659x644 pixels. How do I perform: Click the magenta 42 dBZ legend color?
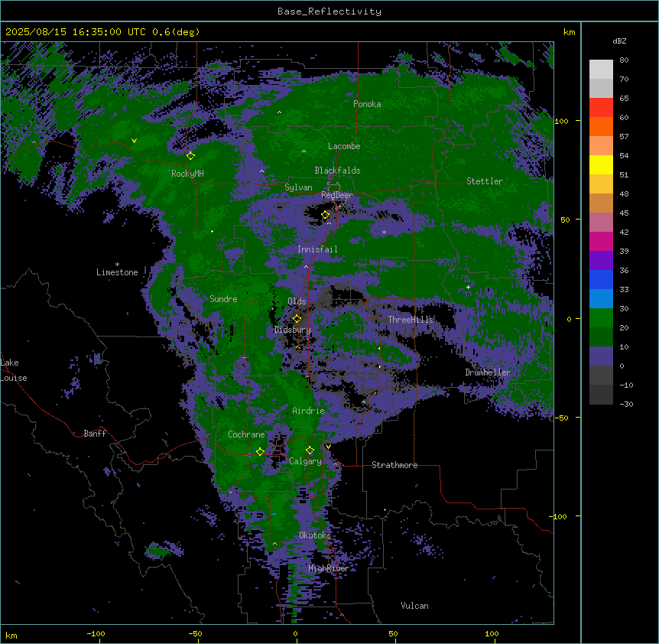pos(601,241)
